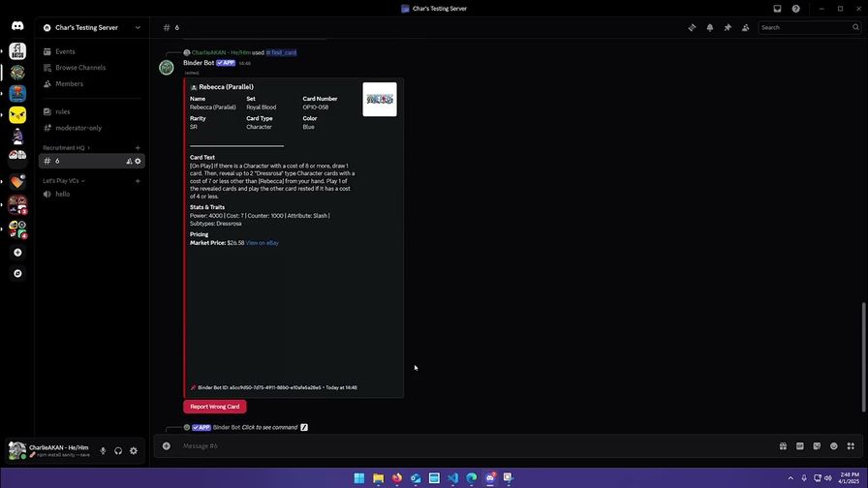
Task: Open the Threads icon in channel header
Action: click(692, 28)
